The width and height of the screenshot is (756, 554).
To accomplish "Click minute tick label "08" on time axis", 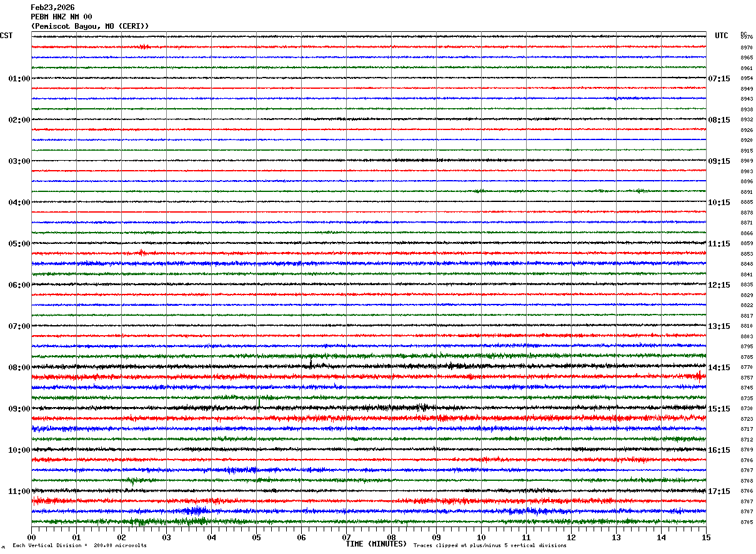I will pos(391,537).
